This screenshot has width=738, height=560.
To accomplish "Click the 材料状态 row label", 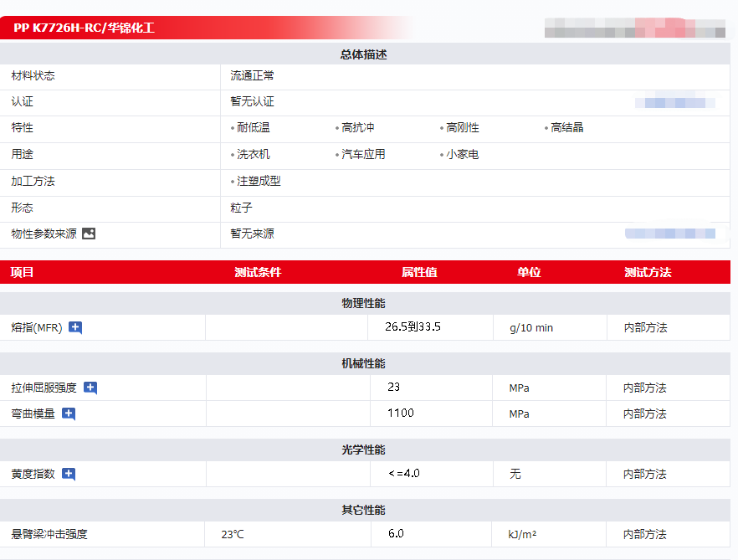I will [33, 76].
